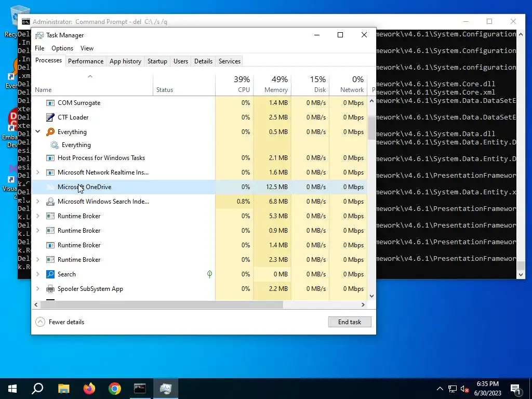532x399 pixels.
Task: Click the COM Surrogate process icon
Action: (x=50, y=103)
